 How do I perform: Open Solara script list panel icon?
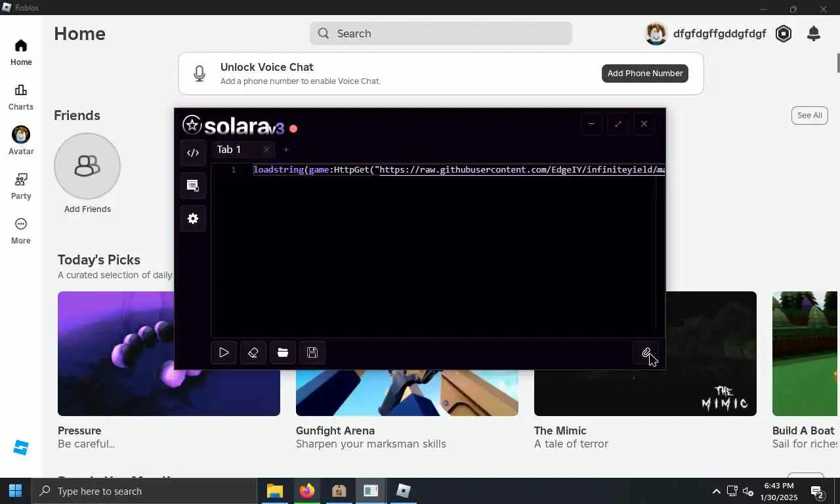pos(193,186)
